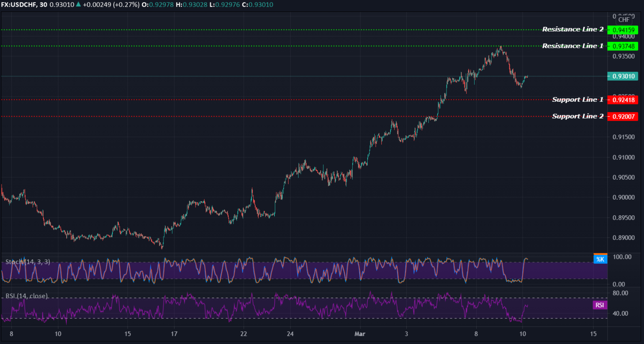Image resolution: width=644 pixels, height=344 pixels.
Task: Click the RSI (14, close) indicator title
Action: coord(26,296)
